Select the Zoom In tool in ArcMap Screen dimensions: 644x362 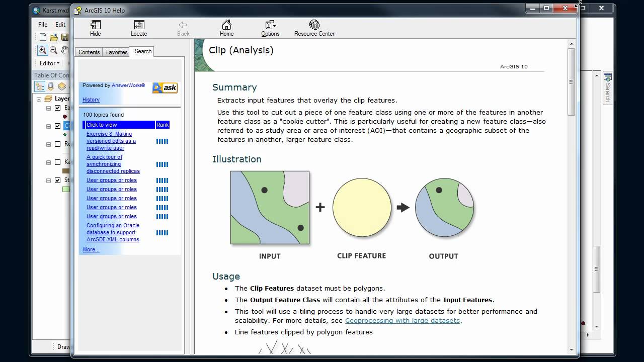pos(42,50)
